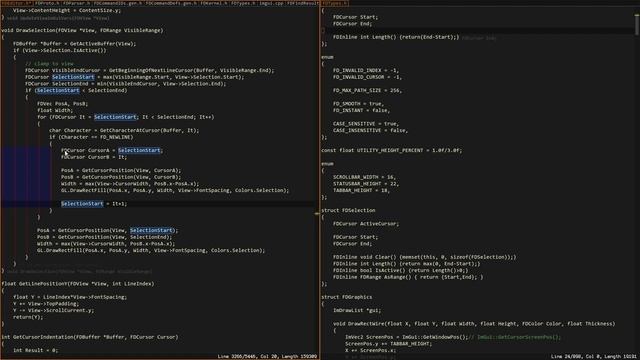Click the 'FDCursor ActiveCursor;' member line
The width and height of the screenshot is (640, 360).
(x=366, y=224)
